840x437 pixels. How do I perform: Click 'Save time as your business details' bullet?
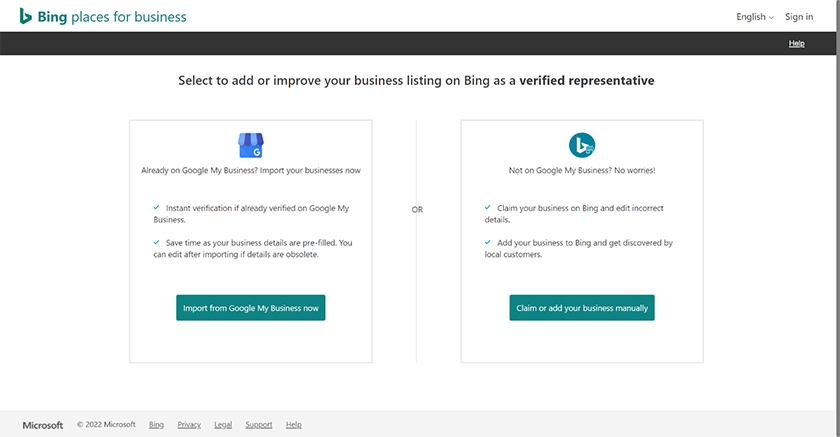[x=253, y=248]
